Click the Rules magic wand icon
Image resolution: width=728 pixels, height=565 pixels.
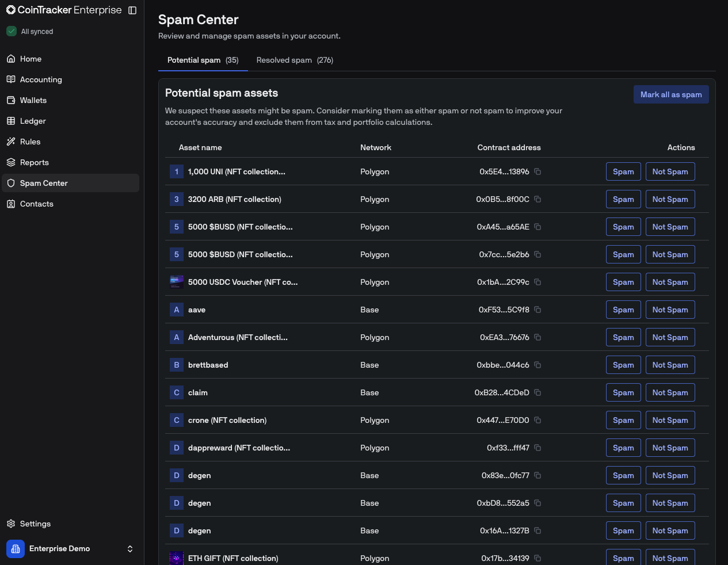click(11, 142)
